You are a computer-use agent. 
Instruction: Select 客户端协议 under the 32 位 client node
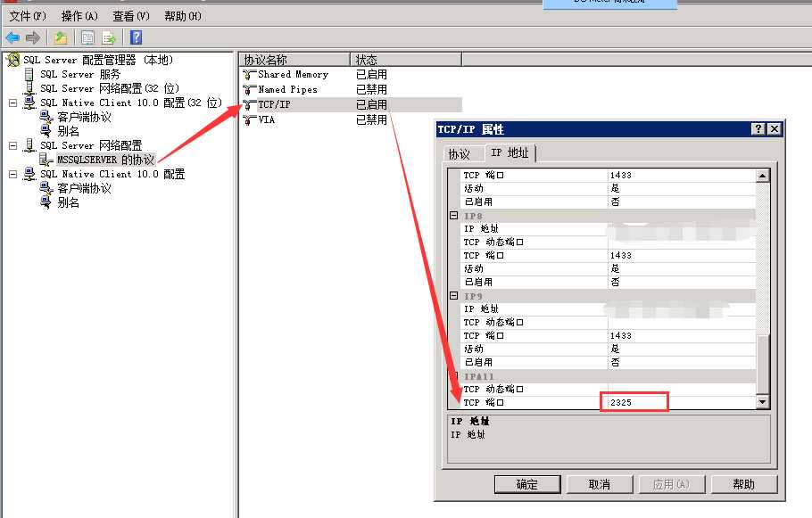[x=85, y=118]
